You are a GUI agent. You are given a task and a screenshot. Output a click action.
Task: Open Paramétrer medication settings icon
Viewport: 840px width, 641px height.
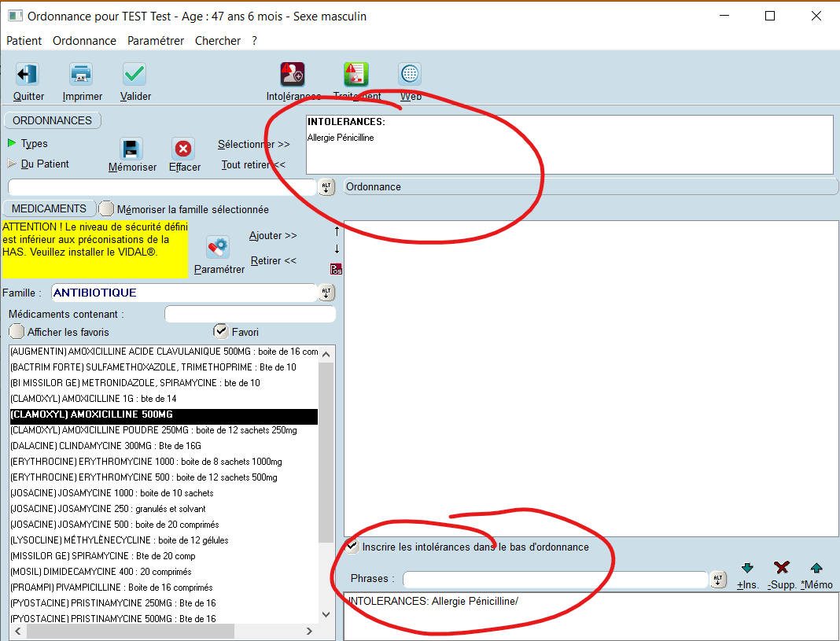[x=218, y=247]
